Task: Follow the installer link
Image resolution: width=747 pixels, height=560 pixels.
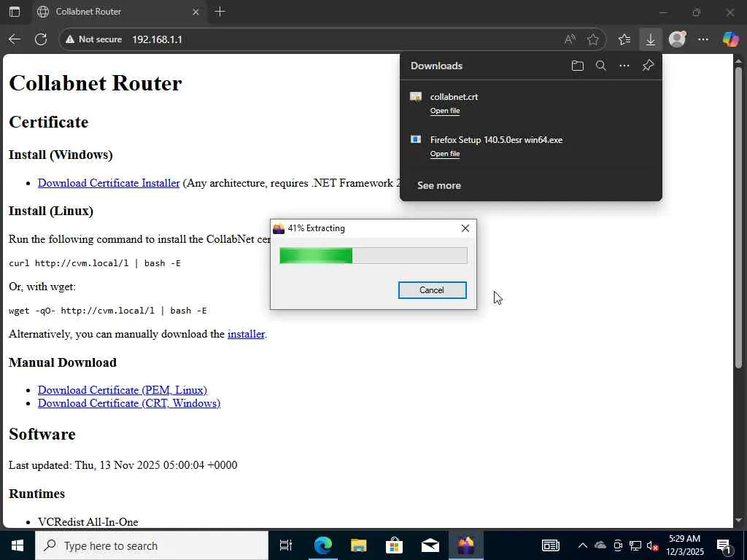Action: click(x=246, y=334)
